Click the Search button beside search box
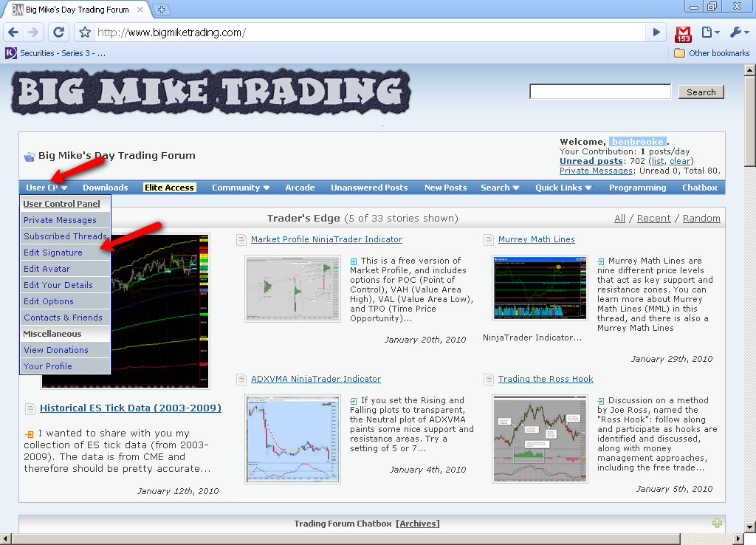This screenshot has height=545, width=756. pyautogui.click(x=701, y=92)
